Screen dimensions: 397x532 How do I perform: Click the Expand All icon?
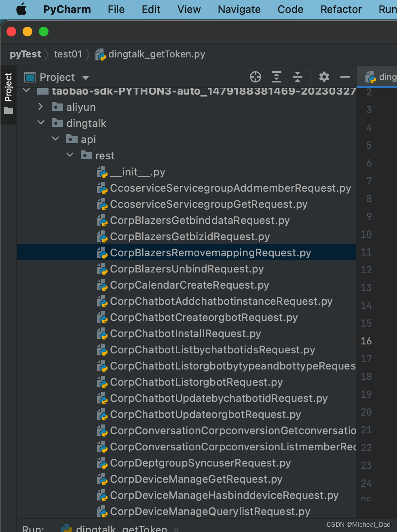pos(277,77)
